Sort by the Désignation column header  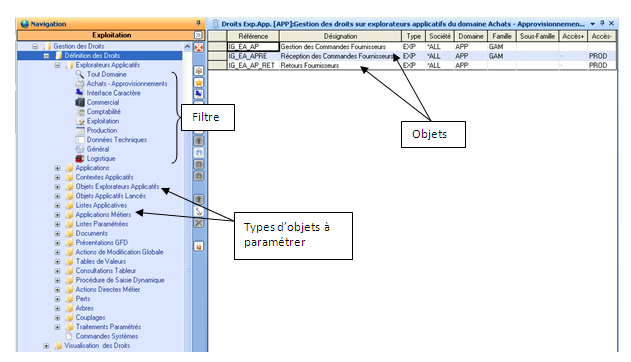pyautogui.click(x=340, y=36)
